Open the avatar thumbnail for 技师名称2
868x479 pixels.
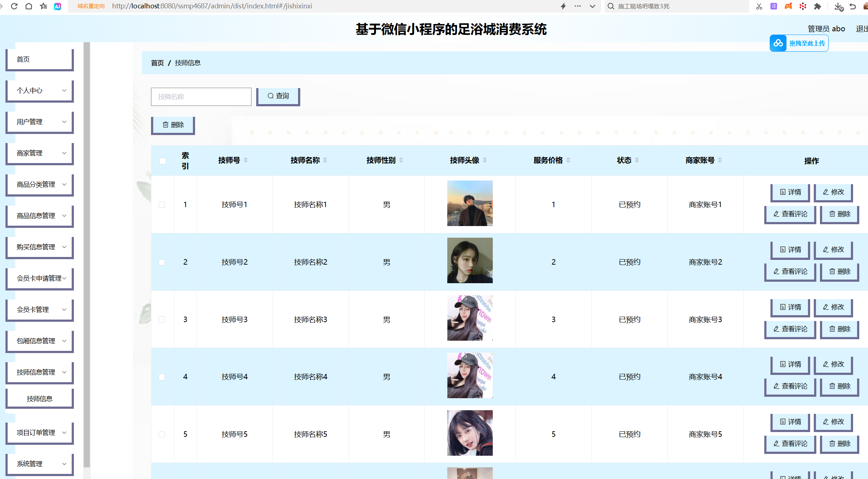pyautogui.click(x=470, y=261)
